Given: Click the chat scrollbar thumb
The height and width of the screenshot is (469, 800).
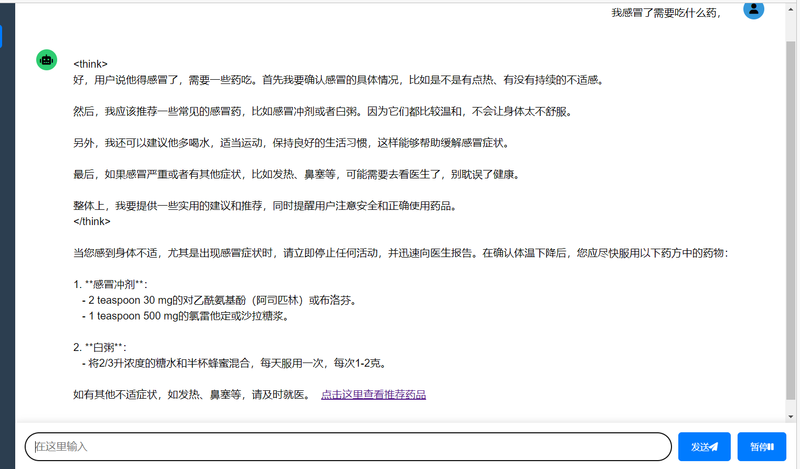Looking at the screenshot, I should pos(790,219).
